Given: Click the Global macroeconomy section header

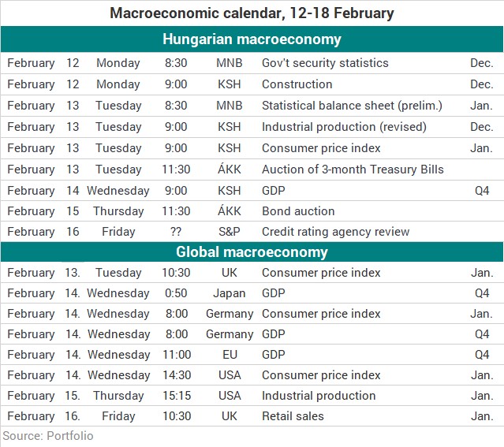Looking at the screenshot, I should pyautogui.click(x=252, y=252).
